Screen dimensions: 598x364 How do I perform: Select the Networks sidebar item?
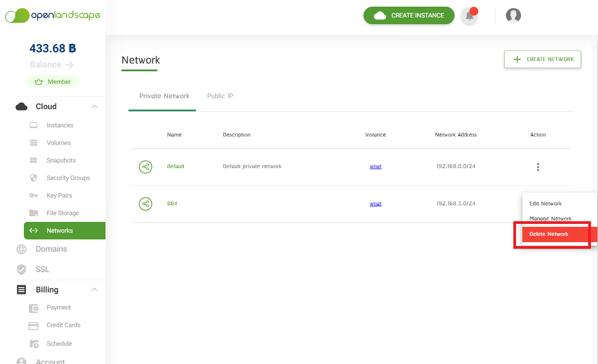65,231
